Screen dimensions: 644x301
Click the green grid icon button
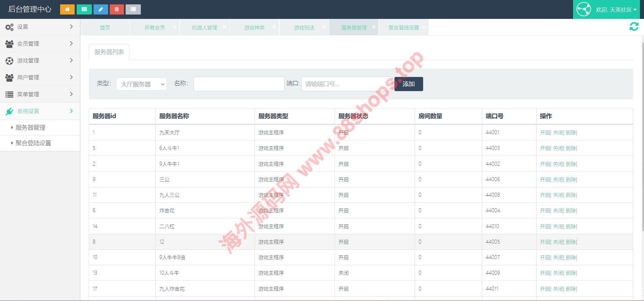click(x=84, y=9)
